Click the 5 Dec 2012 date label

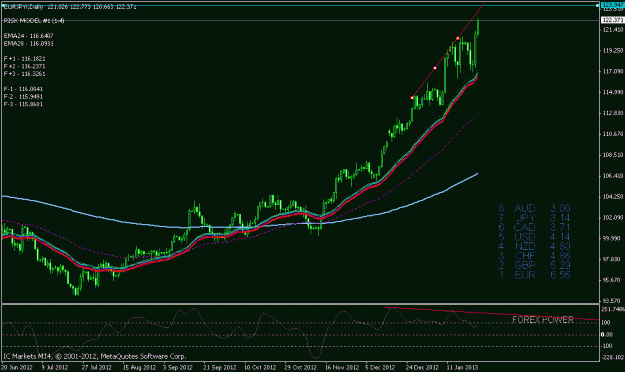[380, 367]
